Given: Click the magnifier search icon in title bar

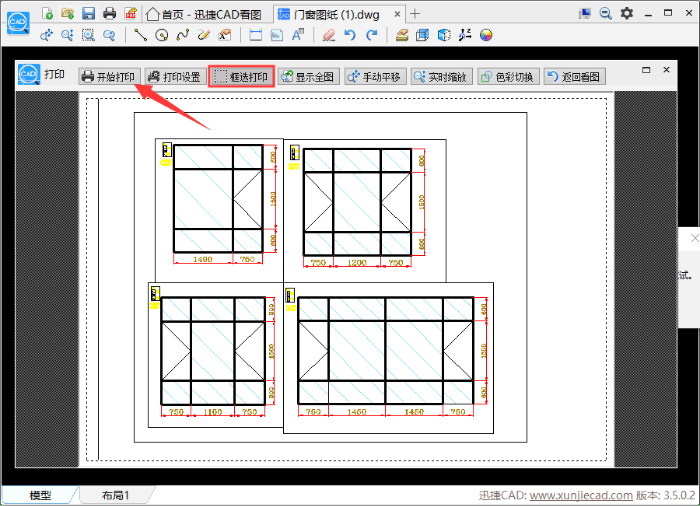Looking at the screenshot, I should point(605,13).
